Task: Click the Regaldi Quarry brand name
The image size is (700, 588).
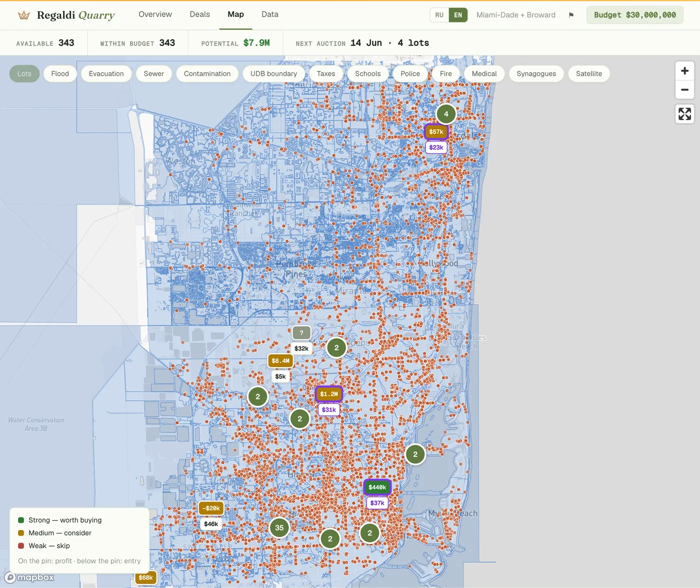Action: click(76, 15)
